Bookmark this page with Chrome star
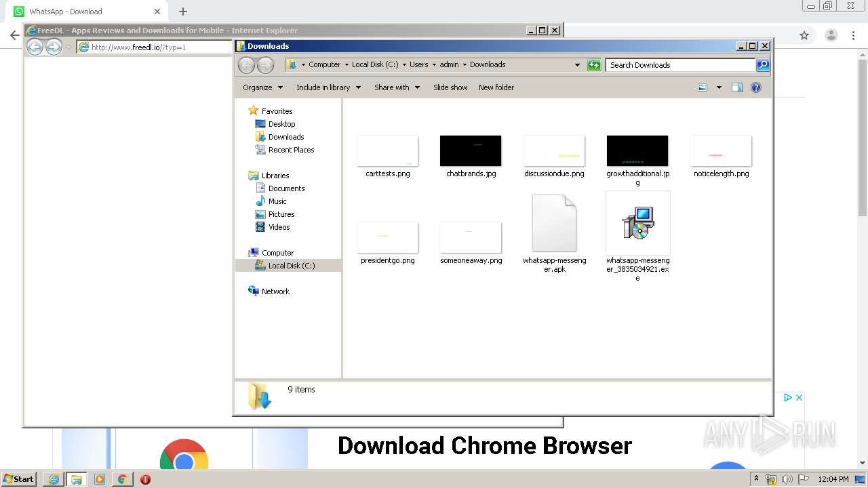 tap(804, 35)
